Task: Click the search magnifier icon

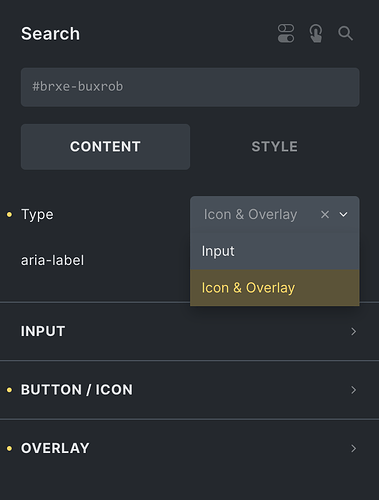Action: 345,34
